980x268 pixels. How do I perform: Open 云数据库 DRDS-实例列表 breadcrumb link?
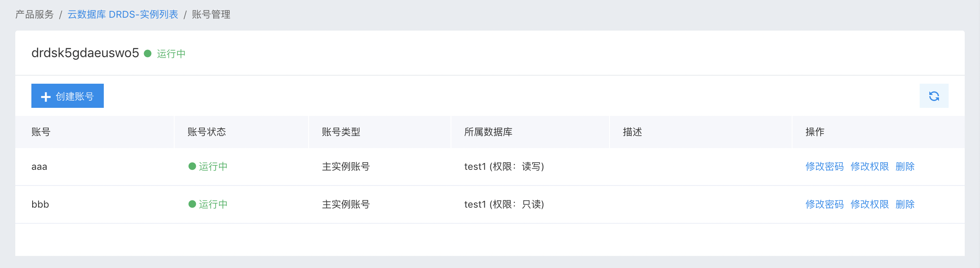point(123,14)
